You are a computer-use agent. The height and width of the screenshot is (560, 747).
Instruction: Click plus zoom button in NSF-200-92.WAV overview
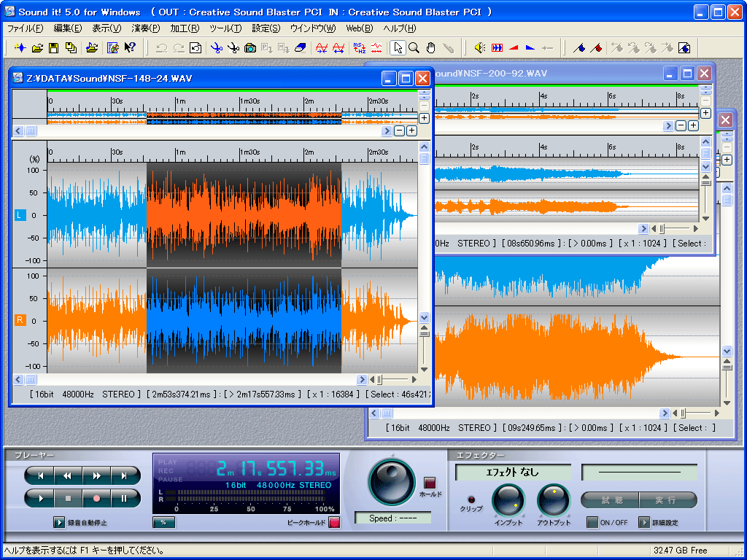click(x=694, y=125)
